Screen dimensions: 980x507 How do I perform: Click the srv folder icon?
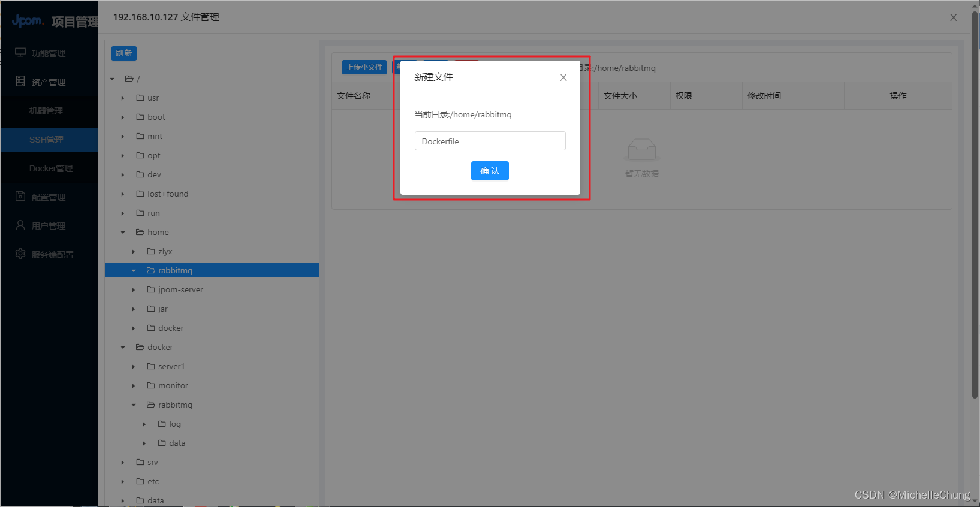point(140,462)
